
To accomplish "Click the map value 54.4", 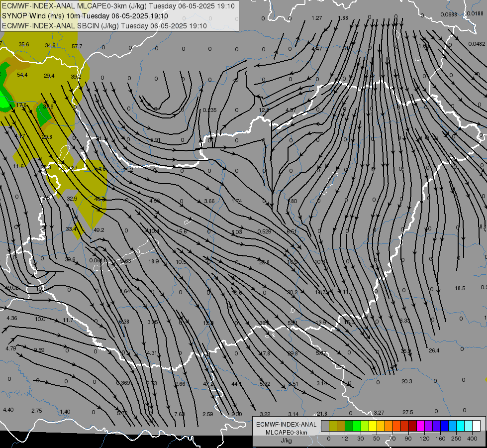I will coord(22,75).
